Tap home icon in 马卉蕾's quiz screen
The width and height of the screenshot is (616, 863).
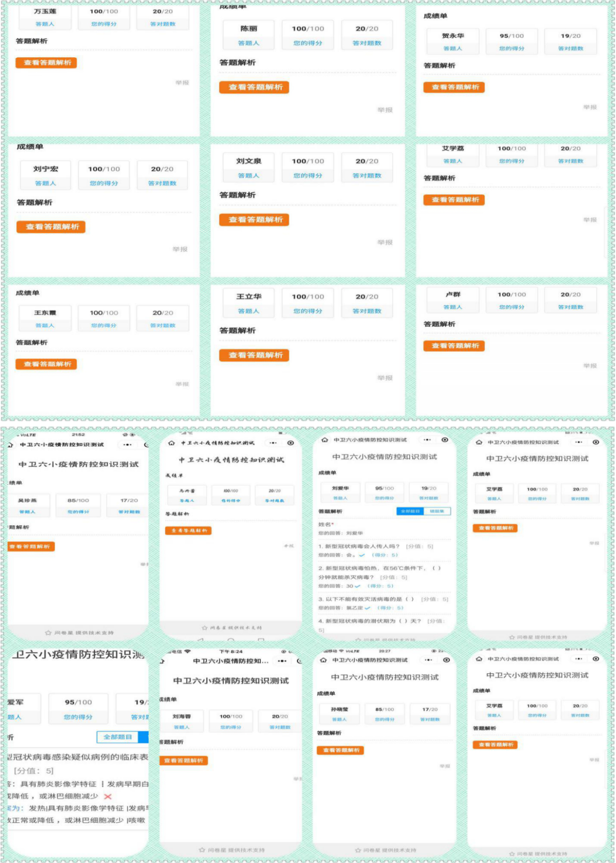172,443
